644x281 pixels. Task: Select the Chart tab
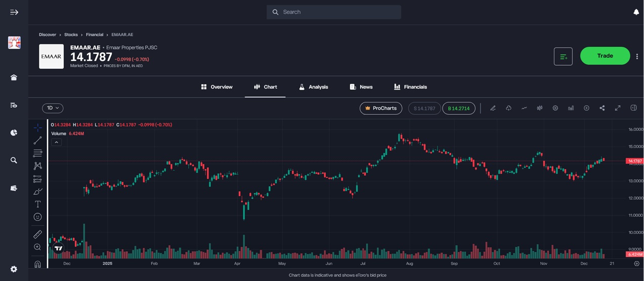265,87
